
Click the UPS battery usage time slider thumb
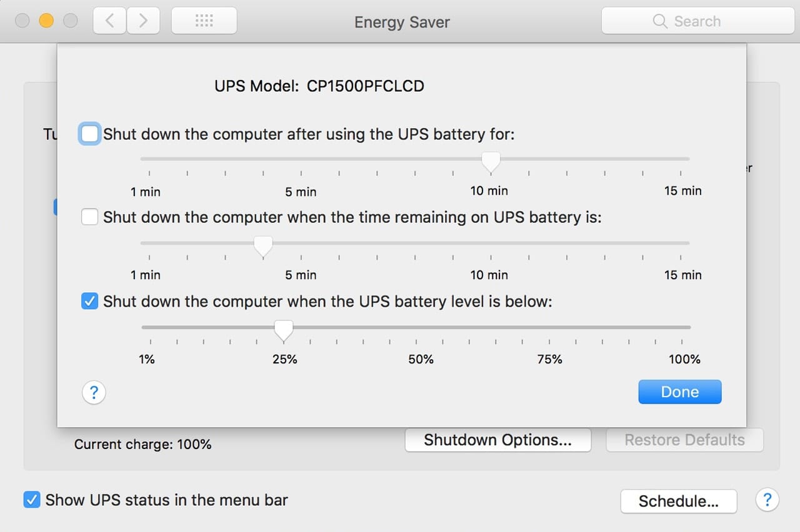(x=491, y=161)
